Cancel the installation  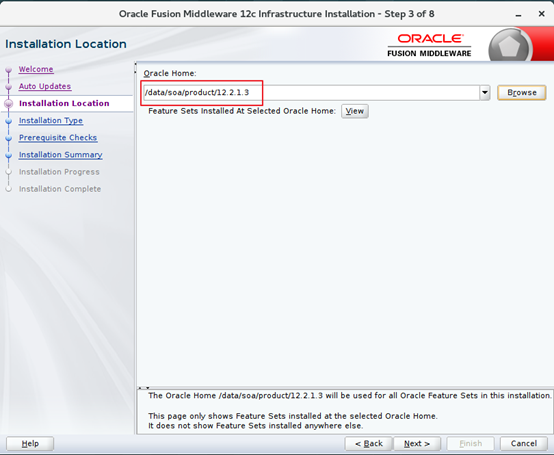(x=524, y=444)
